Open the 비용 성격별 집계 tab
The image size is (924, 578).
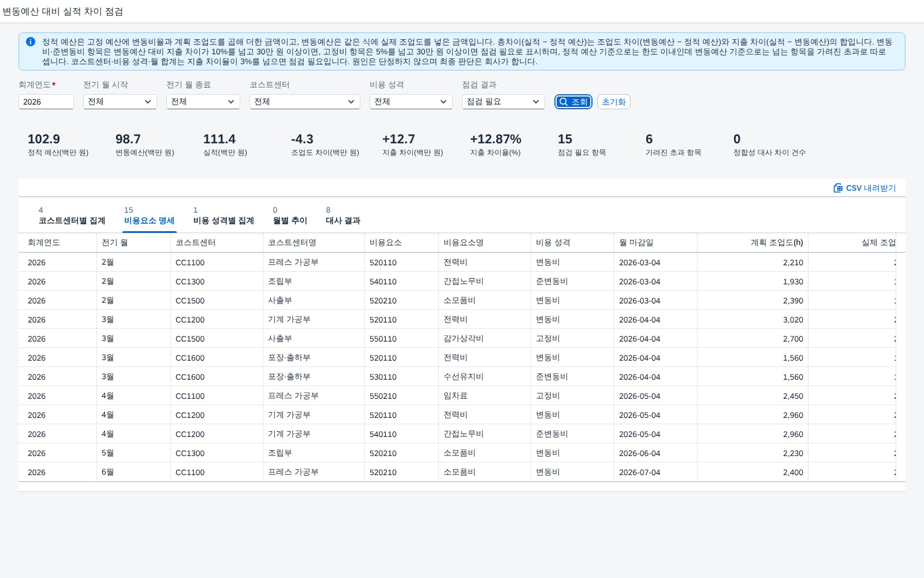[223, 215]
